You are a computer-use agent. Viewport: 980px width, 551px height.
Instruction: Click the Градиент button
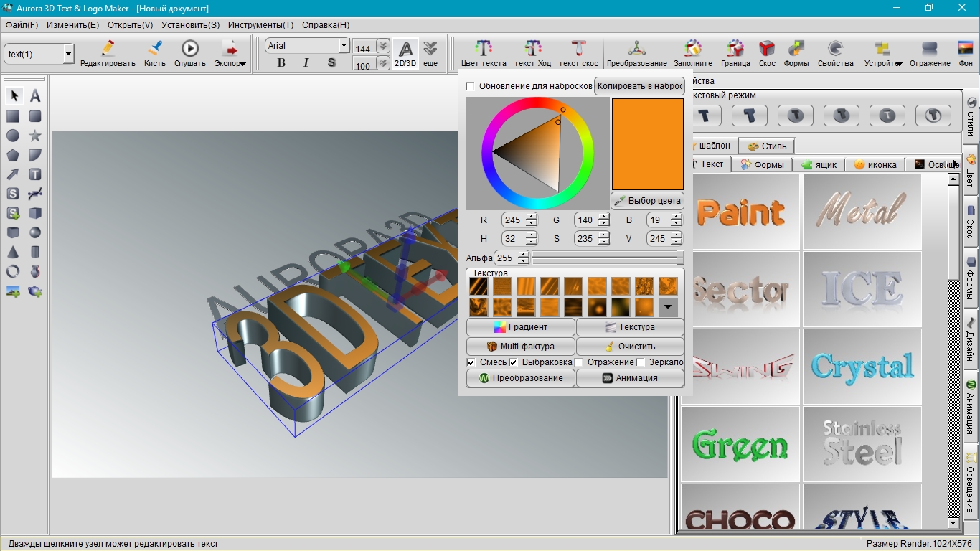point(521,327)
